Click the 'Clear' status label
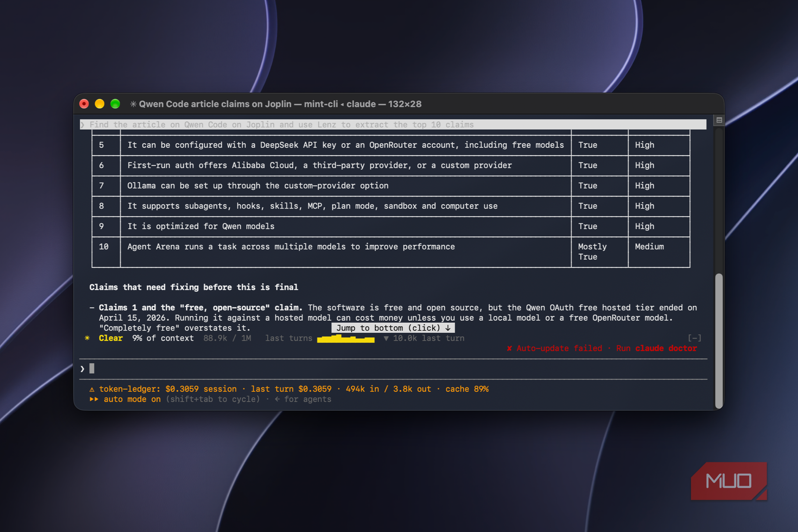The width and height of the screenshot is (798, 532). pyautogui.click(x=111, y=338)
